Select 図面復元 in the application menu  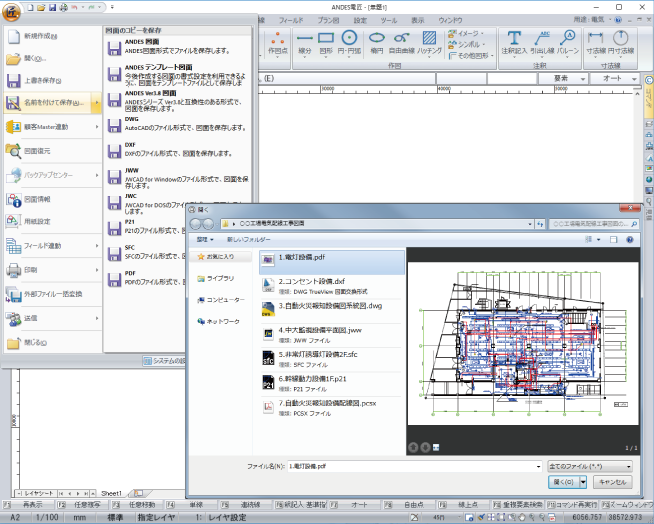point(53,151)
